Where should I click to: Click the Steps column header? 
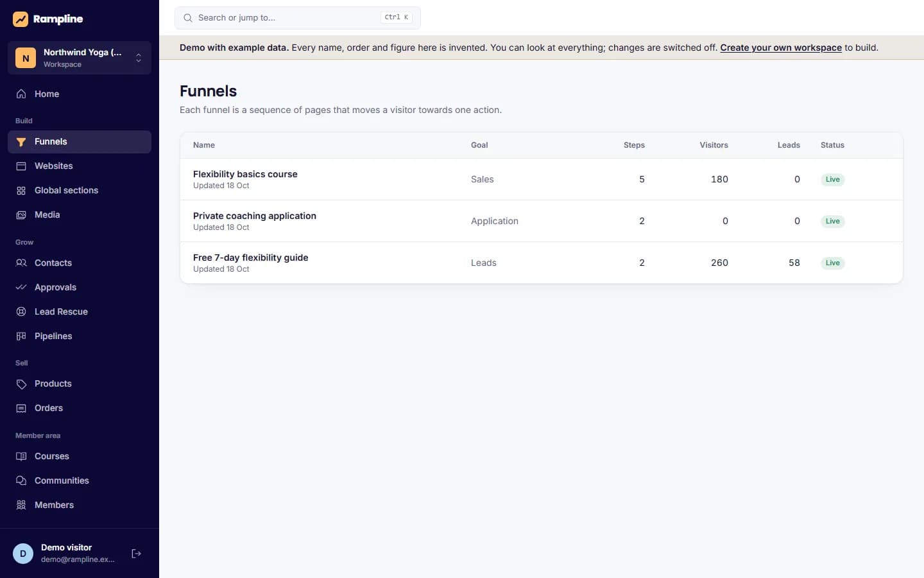tap(634, 145)
